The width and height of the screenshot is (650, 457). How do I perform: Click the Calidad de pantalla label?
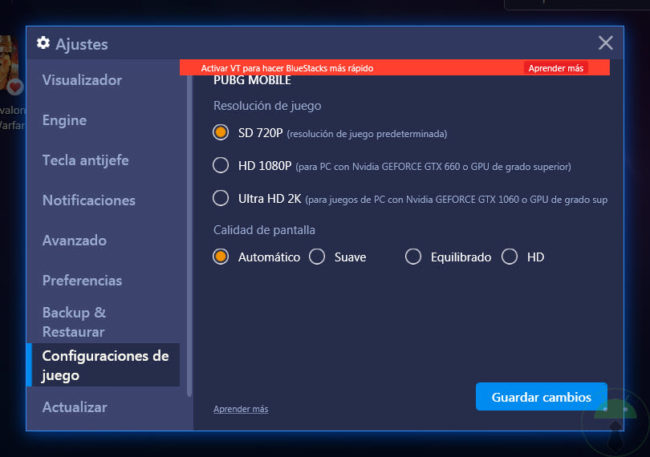(264, 230)
